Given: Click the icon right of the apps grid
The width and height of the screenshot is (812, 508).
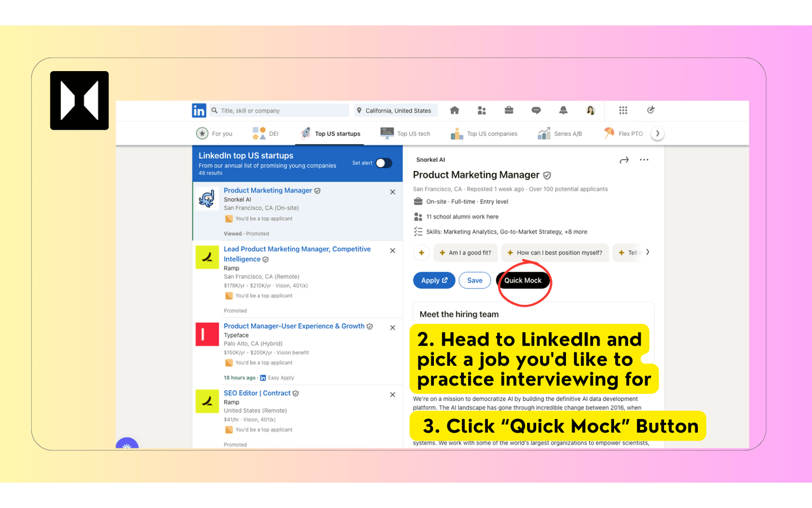Looking at the screenshot, I should 650,110.
